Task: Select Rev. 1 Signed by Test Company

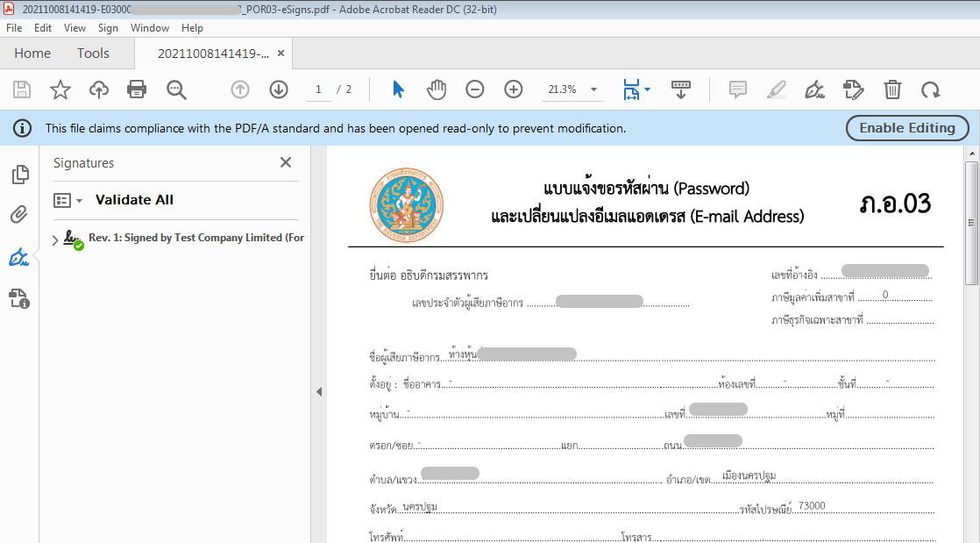Action: (x=196, y=238)
